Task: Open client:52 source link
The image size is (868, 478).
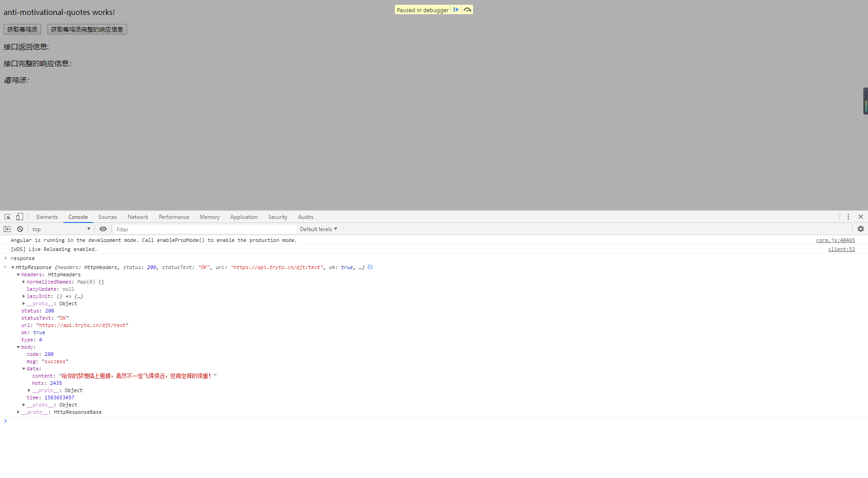Action: pos(841,249)
